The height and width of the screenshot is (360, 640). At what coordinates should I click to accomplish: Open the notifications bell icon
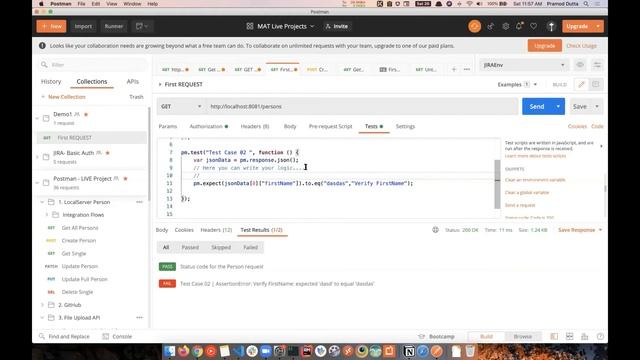pos(519,27)
